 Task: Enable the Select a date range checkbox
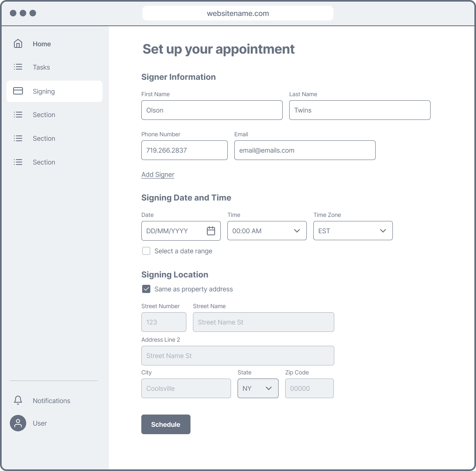click(x=146, y=251)
